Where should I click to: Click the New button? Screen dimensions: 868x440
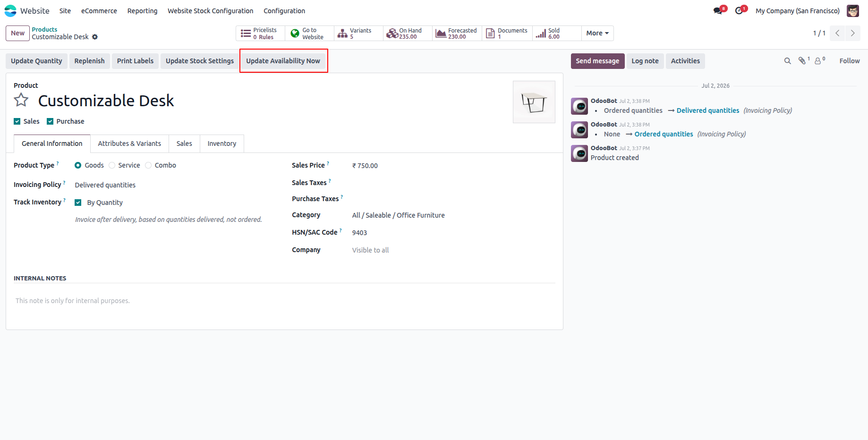tap(17, 33)
